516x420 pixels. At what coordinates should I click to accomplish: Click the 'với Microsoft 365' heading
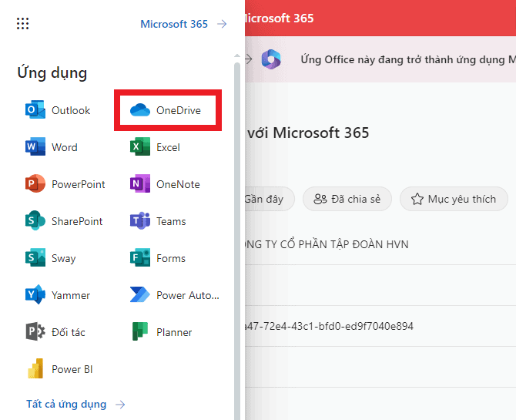pyautogui.click(x=308, y=133)
